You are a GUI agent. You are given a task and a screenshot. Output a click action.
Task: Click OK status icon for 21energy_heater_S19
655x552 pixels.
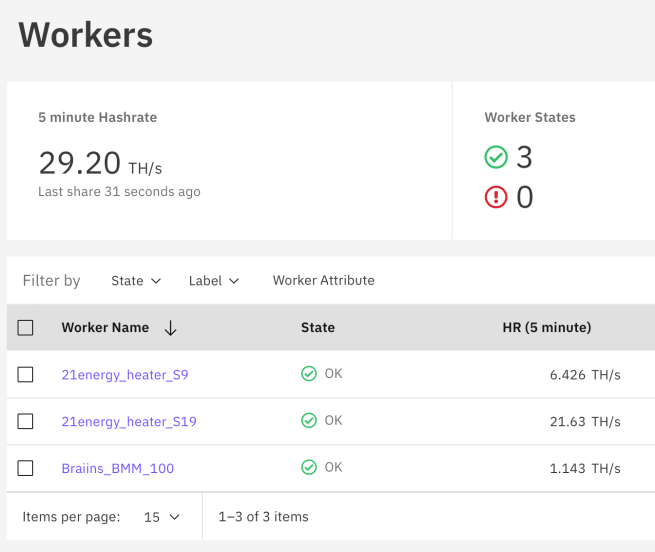point(309,421)
